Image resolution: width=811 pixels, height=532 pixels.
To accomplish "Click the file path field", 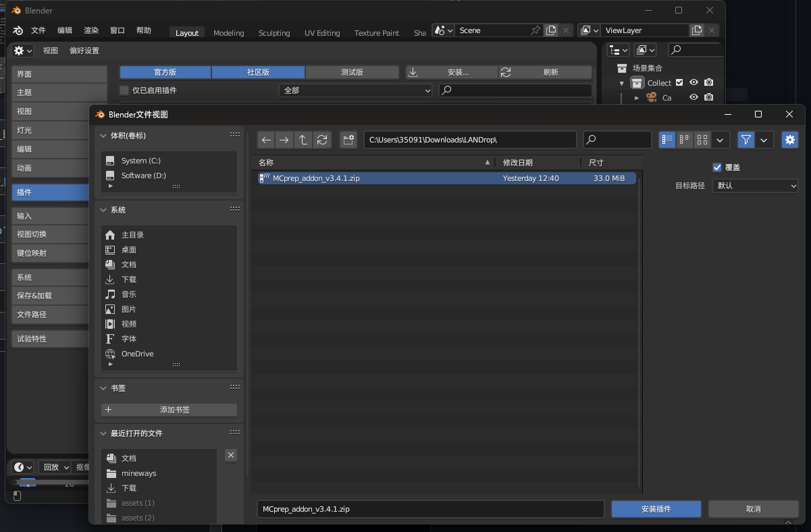I will coord(470,140).
